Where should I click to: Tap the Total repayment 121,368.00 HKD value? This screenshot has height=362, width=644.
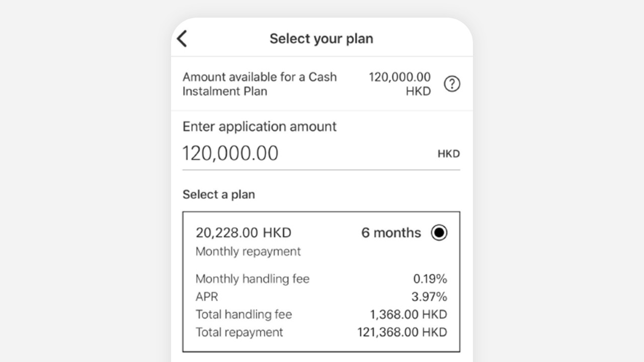403,332
